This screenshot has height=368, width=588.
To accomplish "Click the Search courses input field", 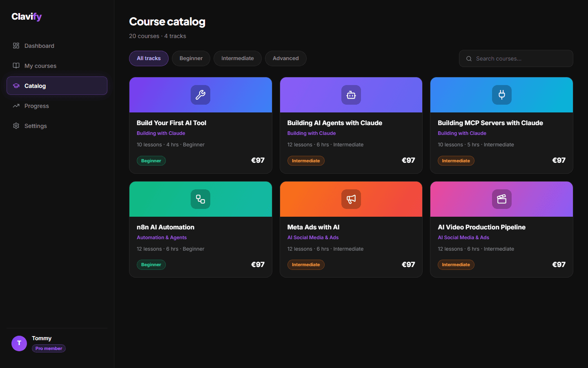I will [x=516, y=58].
